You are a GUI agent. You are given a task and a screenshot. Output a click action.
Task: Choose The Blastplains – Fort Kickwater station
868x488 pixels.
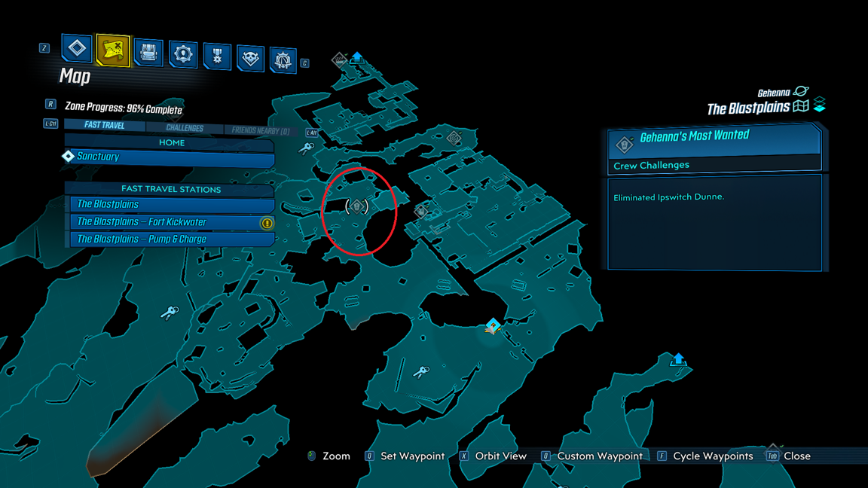coord(171,222)
